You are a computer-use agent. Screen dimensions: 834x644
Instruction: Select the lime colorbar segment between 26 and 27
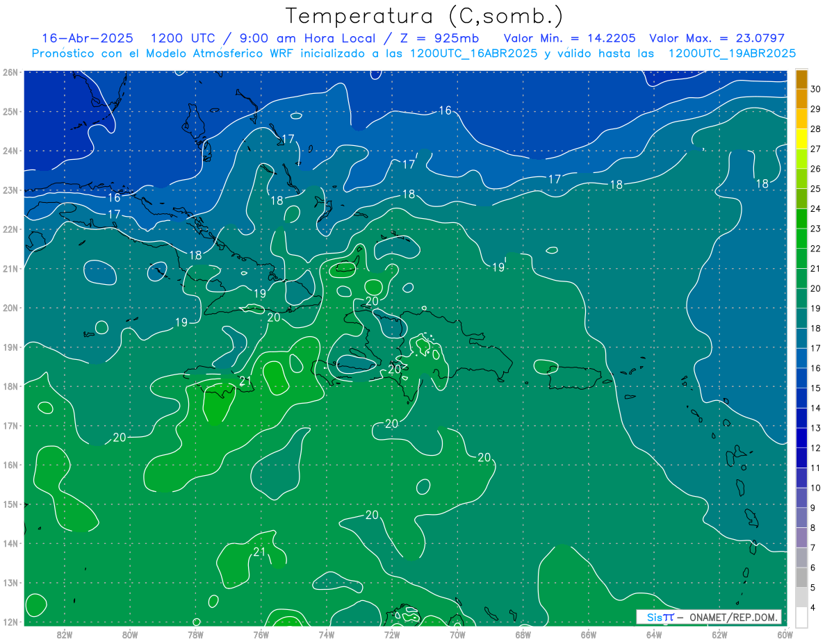click(x=801, y=159)
